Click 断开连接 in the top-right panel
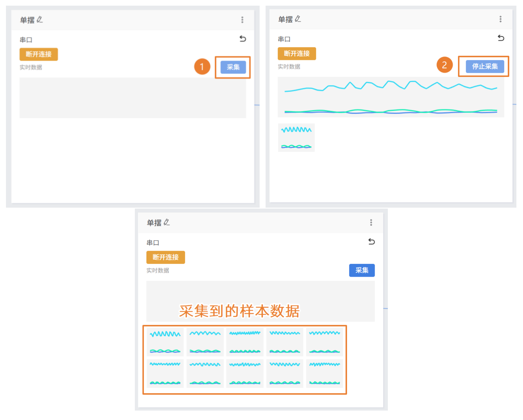523x420 pixels. tap(297, 54)
